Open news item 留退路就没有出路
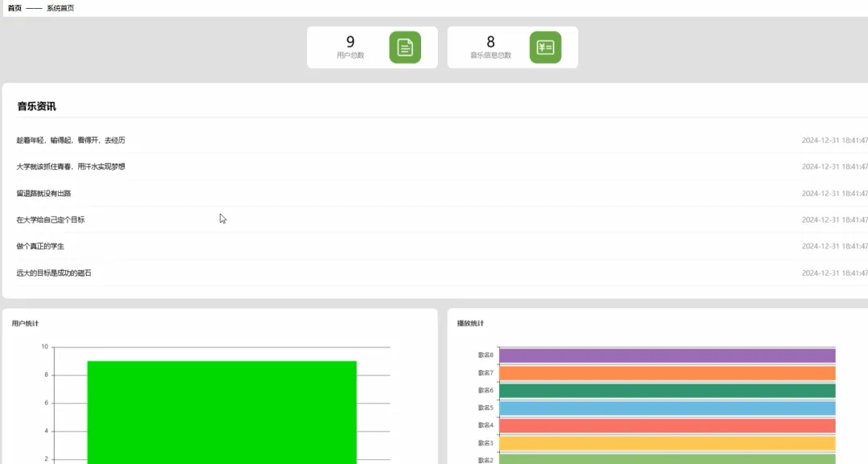Screen dimensions: 868x464 [43, 193]
